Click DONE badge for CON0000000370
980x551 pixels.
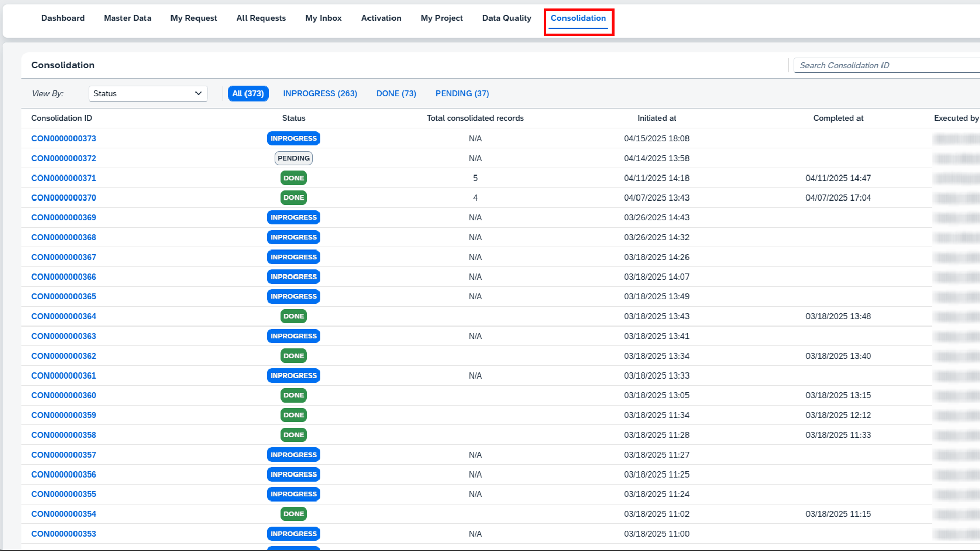click(293, 198)
